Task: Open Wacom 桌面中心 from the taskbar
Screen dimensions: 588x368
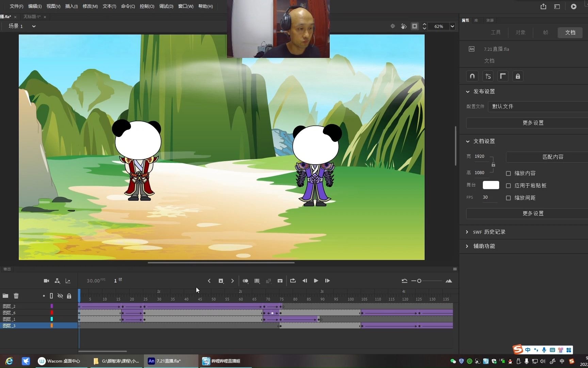Action: (x=60, y=361)
